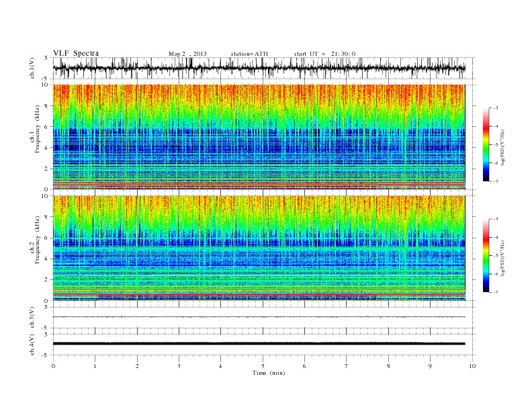532x411 pixels.
Task: Click the "6" minute tick label
Action: tap(304, 366)
